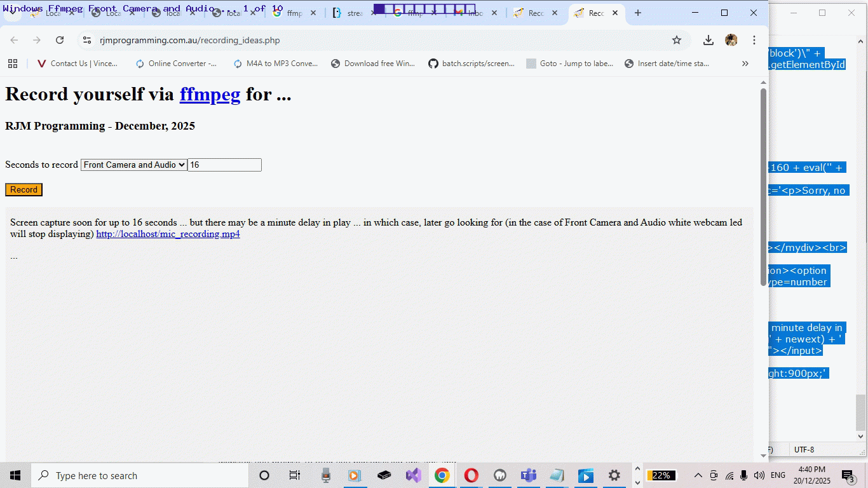Screen dimensions: 868x488
Task: Show hidden icons with the tray chevron
Action: point(698,475)
